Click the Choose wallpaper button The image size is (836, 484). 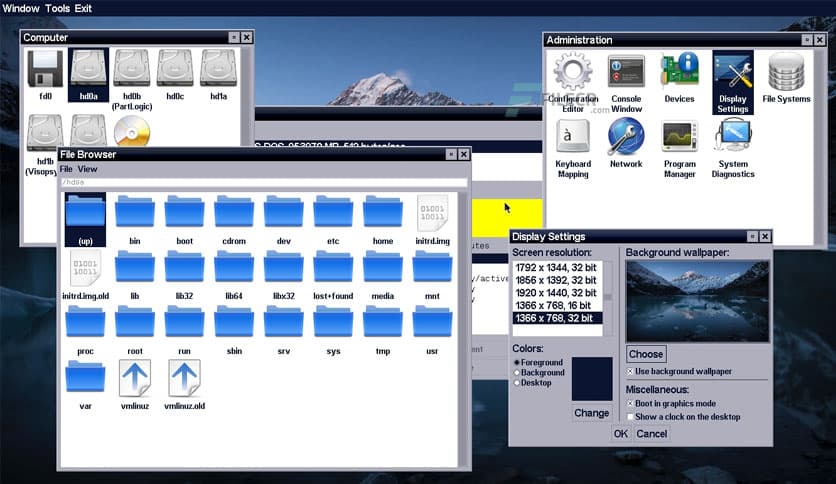pos(646,354)
